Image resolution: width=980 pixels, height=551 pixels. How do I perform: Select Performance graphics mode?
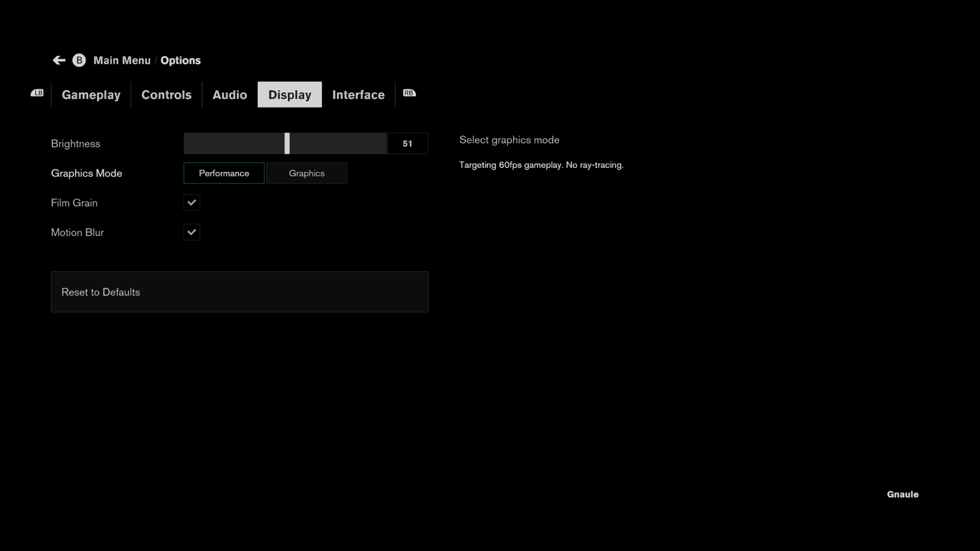tap(224, 173)
